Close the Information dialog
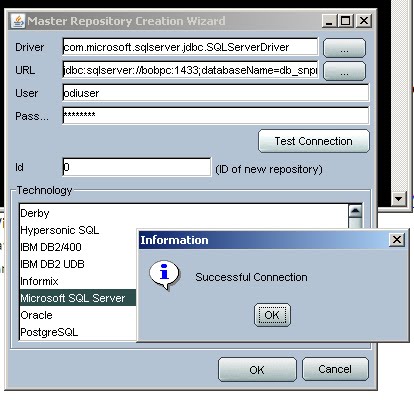The image size is (414, 400). coord(397,240)
